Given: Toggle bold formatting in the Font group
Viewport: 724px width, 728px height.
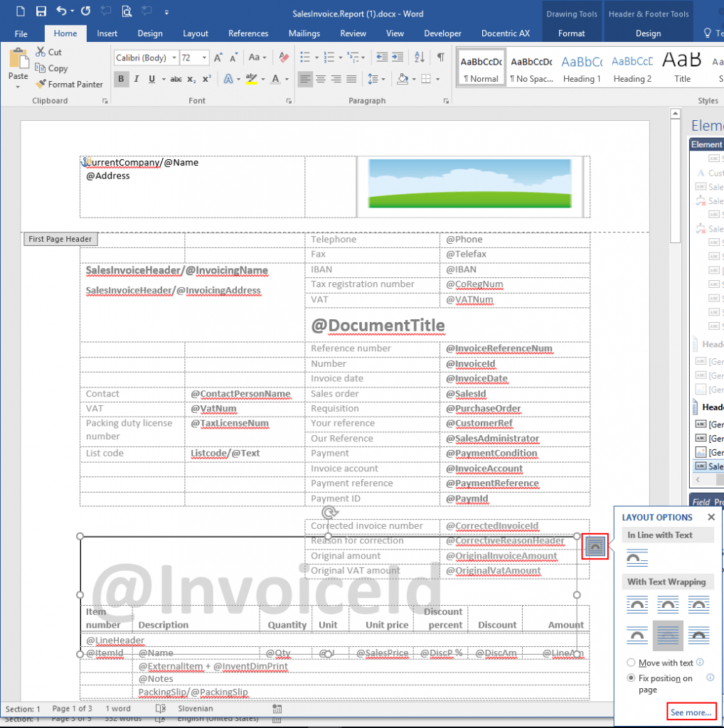Looking at the screenshot, I should pos(121,79).
